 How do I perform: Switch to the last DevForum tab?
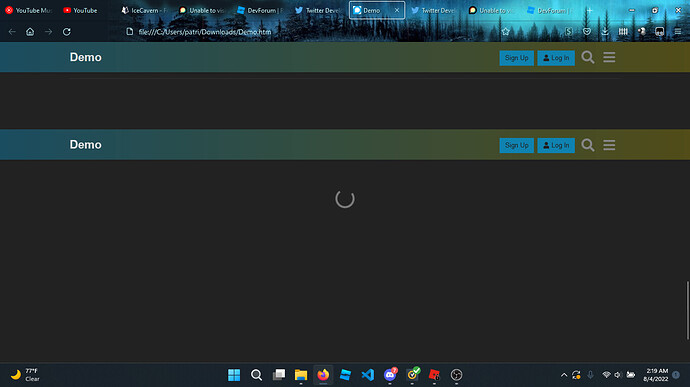pos(550,10)
